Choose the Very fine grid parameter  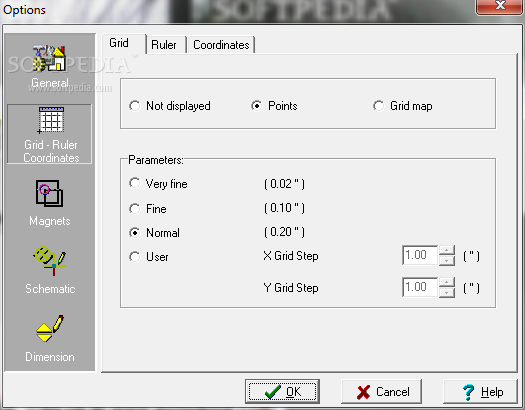click(x=158, y=183)
